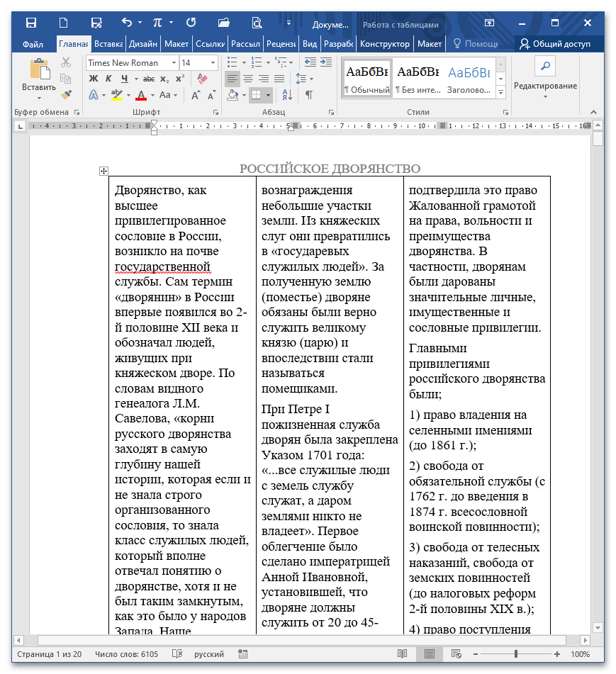Image resolution: width=616 pixels, height=674 pixels.
Task: Justify the paragraph text
Action: 279,79
